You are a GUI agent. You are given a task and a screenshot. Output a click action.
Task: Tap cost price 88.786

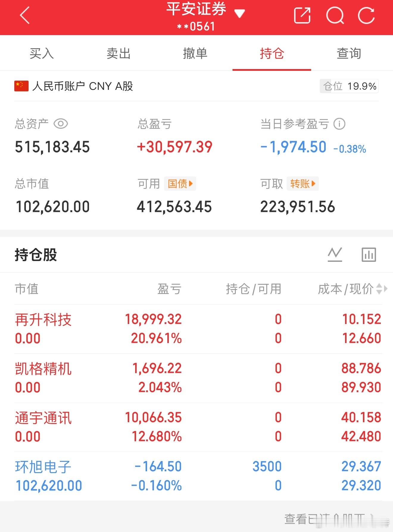click(x=361, y=368)
